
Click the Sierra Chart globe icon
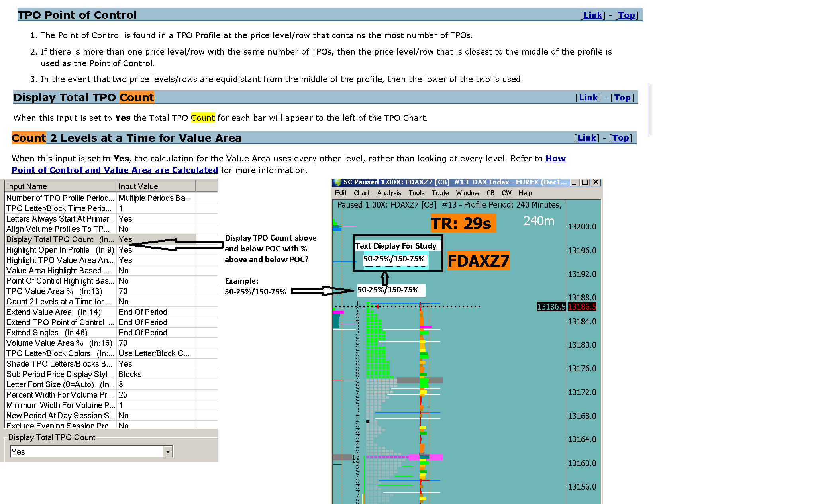338,182
